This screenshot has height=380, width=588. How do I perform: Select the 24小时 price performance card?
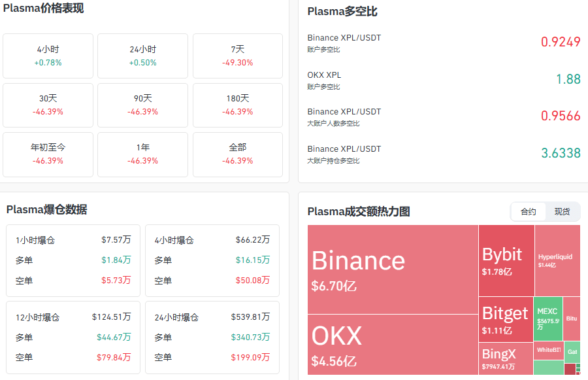[x=142, y=56]
